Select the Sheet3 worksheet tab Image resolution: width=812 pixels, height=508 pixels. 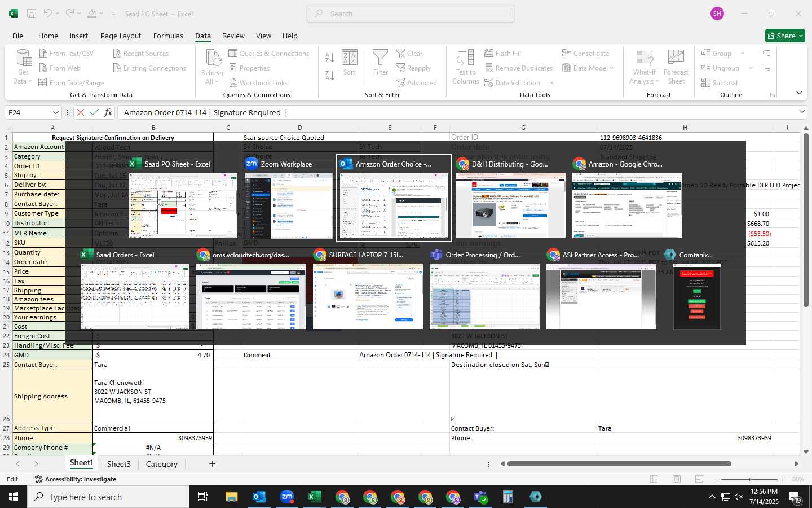pyautogui.click(x=119, y=464)
